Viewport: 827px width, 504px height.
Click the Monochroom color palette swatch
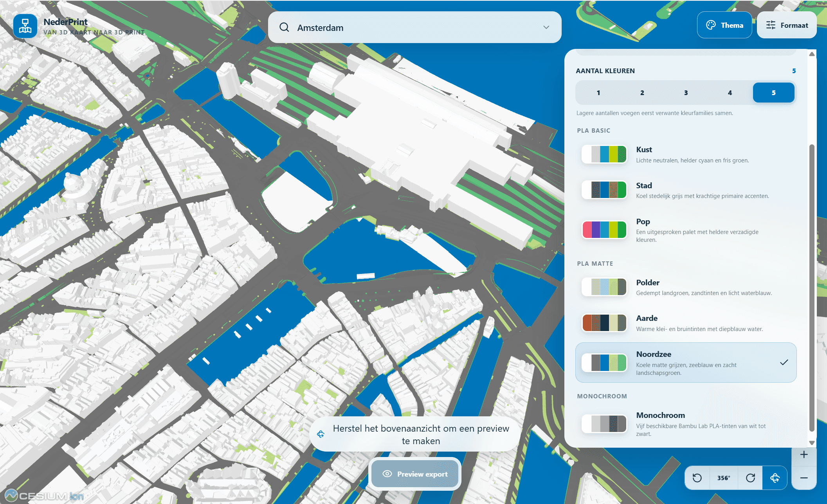pos(604,424)
